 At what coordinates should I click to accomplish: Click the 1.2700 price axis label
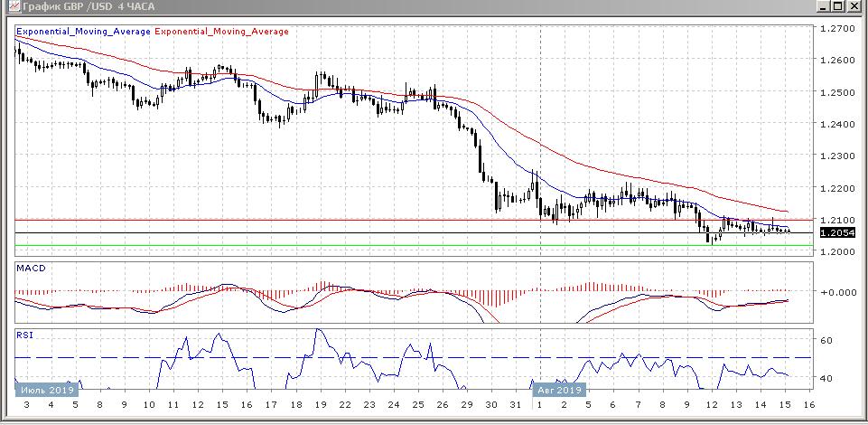pos(835,29)
